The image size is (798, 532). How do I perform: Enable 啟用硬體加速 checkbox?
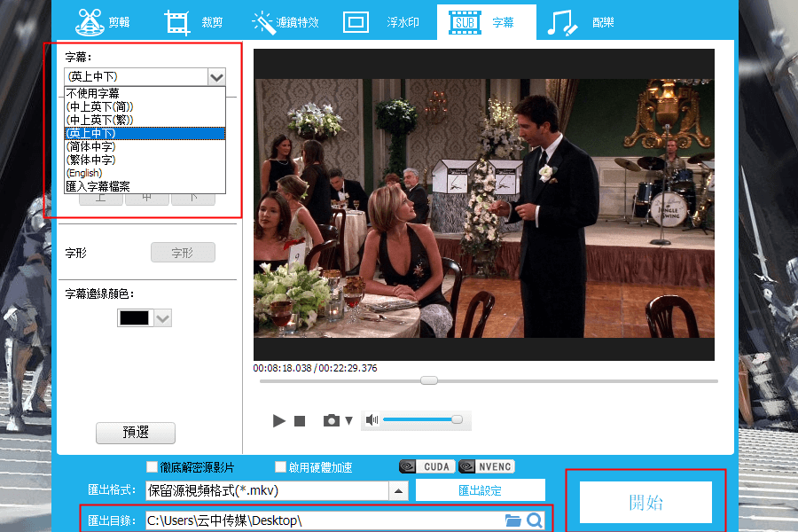click(280, 467)
